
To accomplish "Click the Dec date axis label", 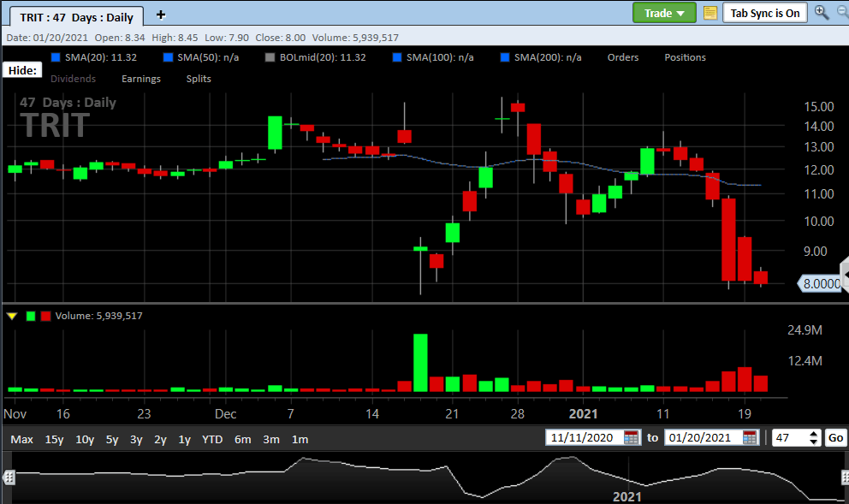I will [x=225, y=414].
